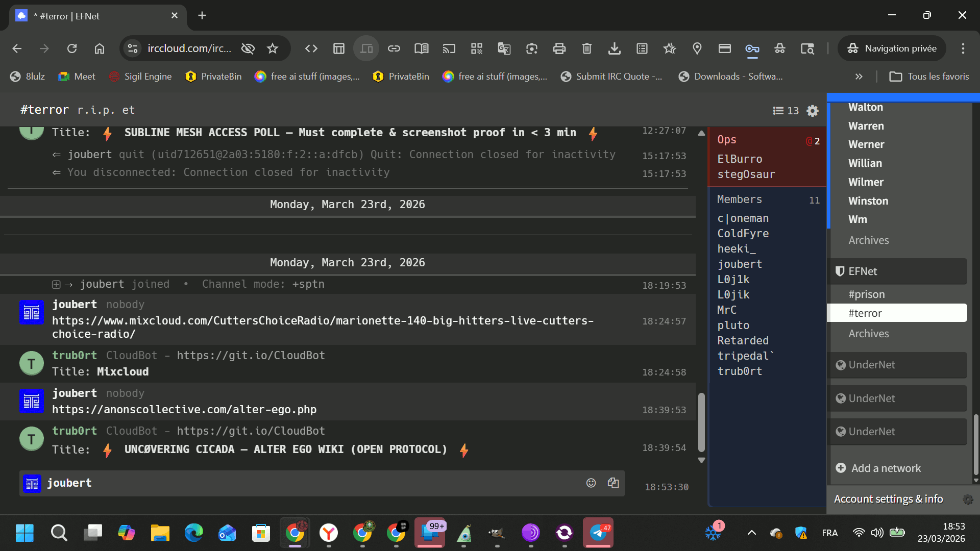
Task: Show hidden system tray icons
Action: tap(751, 533)
